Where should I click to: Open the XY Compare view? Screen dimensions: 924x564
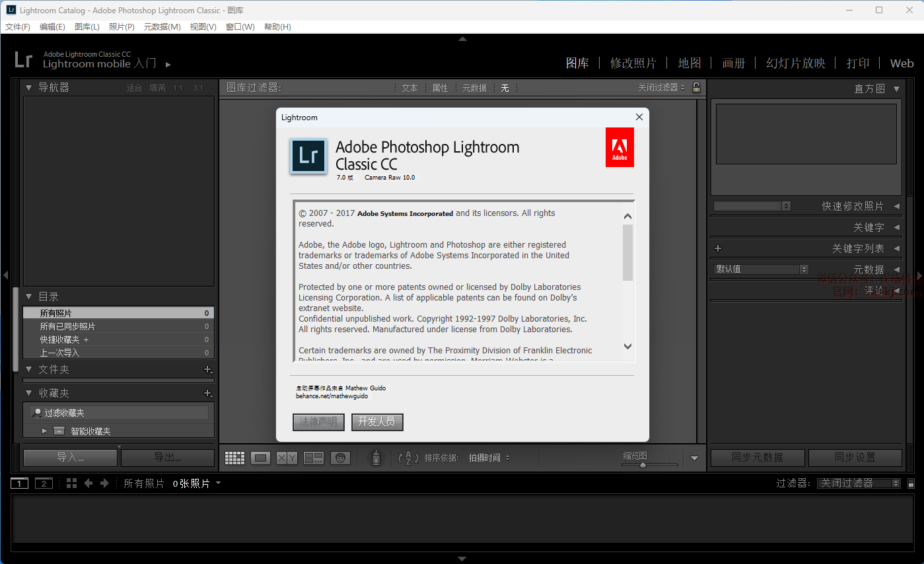point(287,458)
